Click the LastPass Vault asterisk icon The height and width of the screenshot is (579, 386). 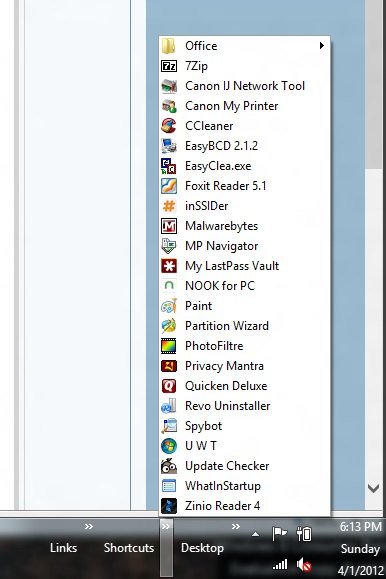pyautogui.click(x=169, y=266)
